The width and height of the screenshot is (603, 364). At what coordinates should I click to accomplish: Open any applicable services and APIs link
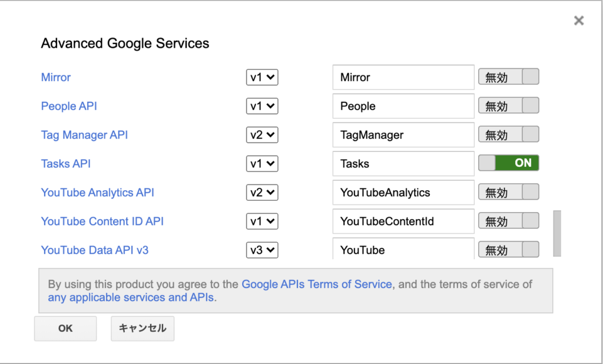coord(131,297)
